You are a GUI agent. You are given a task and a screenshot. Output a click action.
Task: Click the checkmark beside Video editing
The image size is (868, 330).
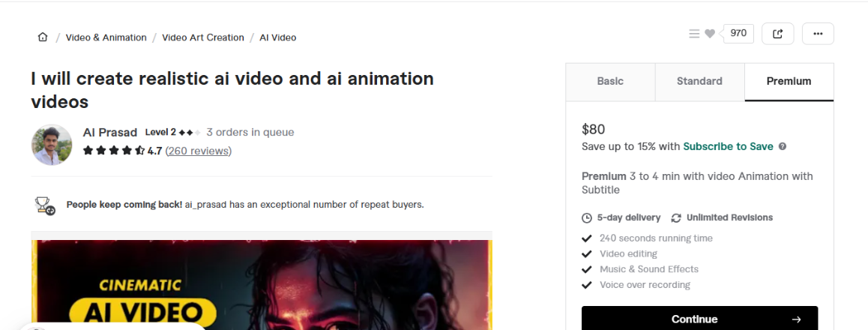587,253
